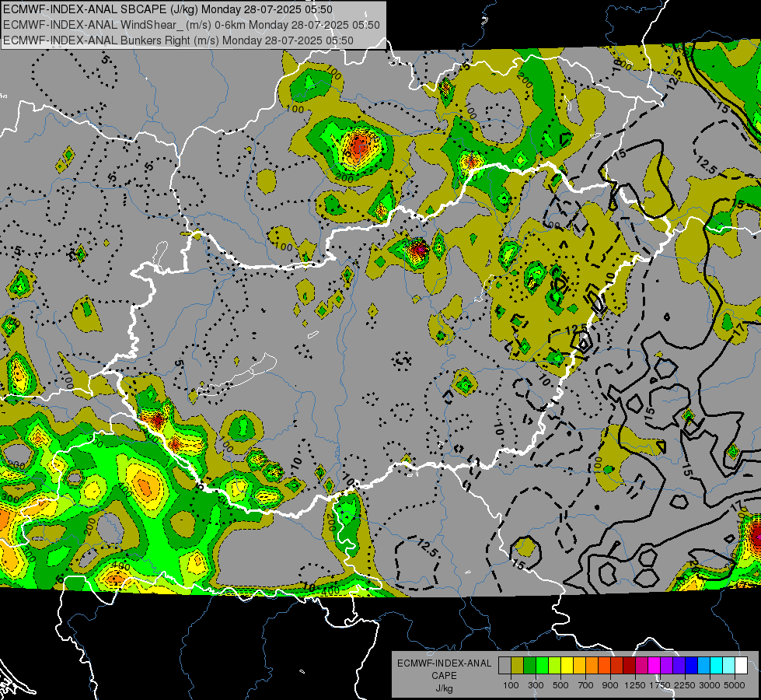Click the J/kg unit label
The width and height of the screenshot is (761, 700).
tap(445, 688)
